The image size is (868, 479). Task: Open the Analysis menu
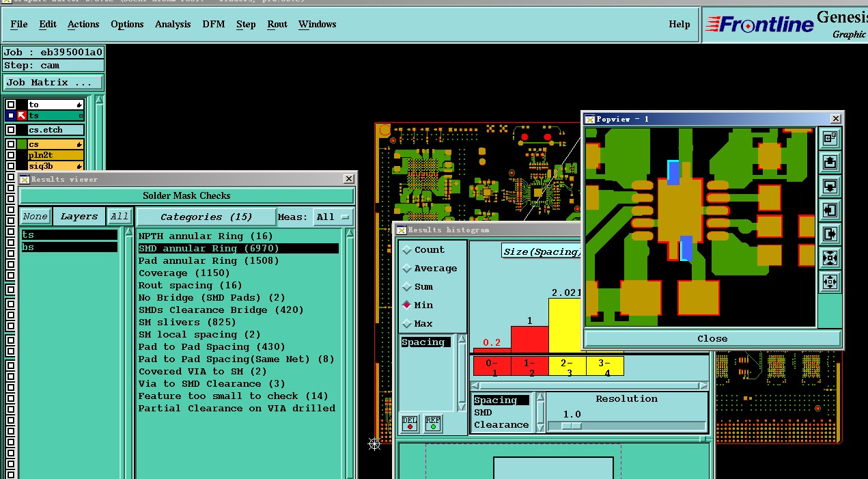pyautogui.click(x=173, y=24)
